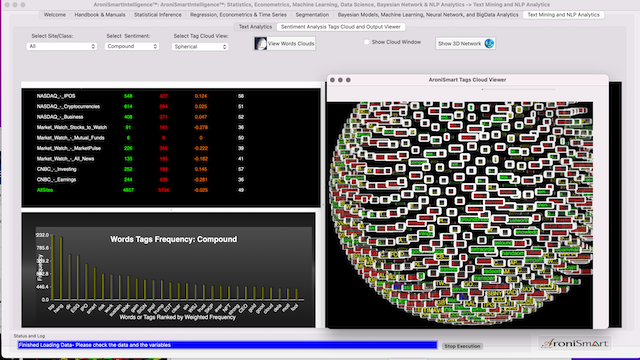This screenshot has width=640, height=360.
Task: Select the Market_Watch_-_Mutual_Funds row label
Action: 70,138
